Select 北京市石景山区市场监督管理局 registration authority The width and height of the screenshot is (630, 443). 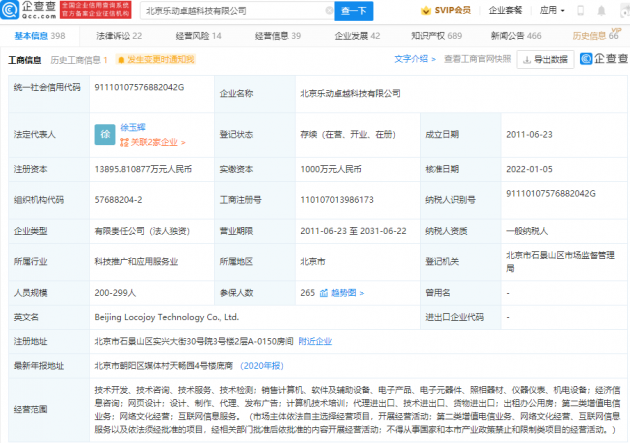tap(560, 261)
